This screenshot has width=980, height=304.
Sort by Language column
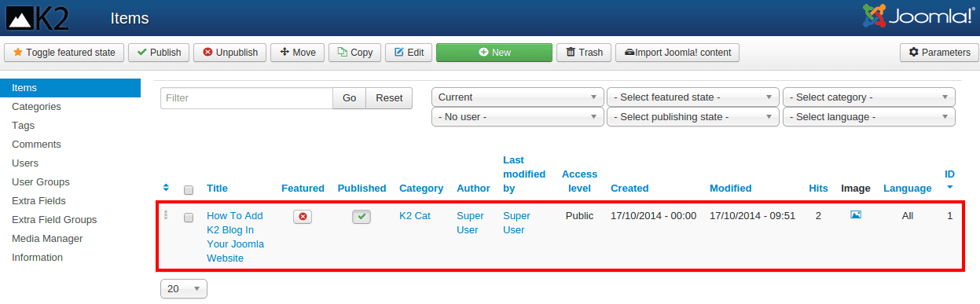coord(908,189)
